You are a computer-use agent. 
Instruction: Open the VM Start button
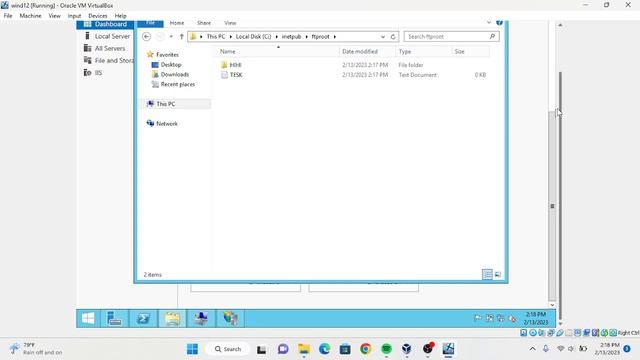88,318
